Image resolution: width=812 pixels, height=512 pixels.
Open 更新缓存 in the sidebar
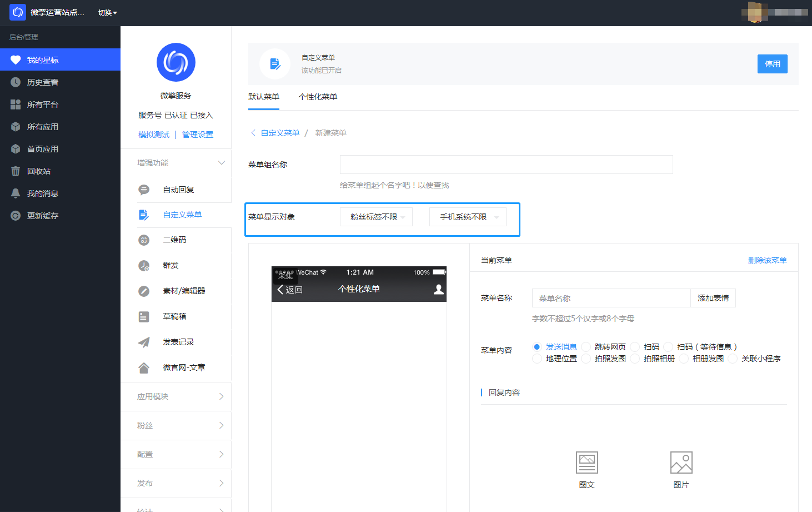tap(60, 215)
